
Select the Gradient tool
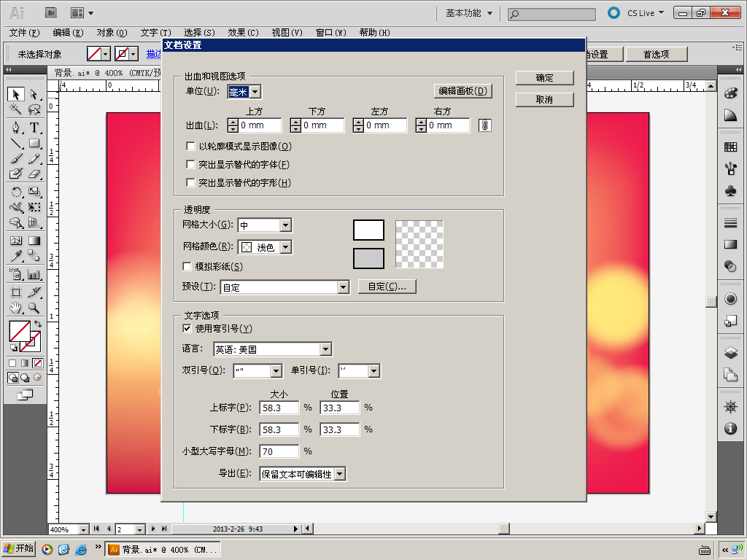34,241
